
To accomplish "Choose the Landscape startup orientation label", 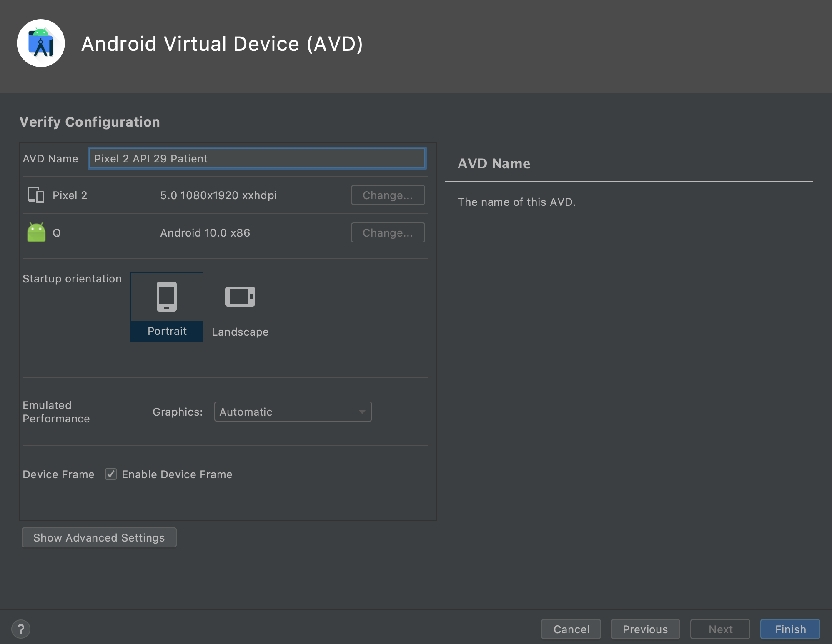I will point(240,332).
